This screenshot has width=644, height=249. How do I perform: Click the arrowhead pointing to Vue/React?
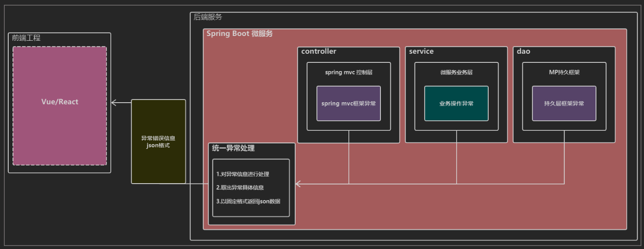pos(114,103)
